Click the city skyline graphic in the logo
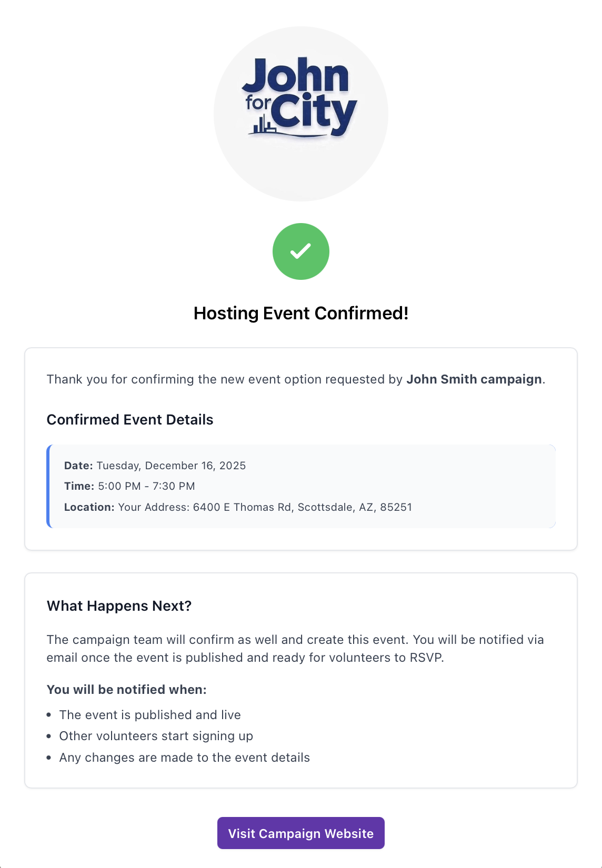602x868 pixels. pos(263,125)
